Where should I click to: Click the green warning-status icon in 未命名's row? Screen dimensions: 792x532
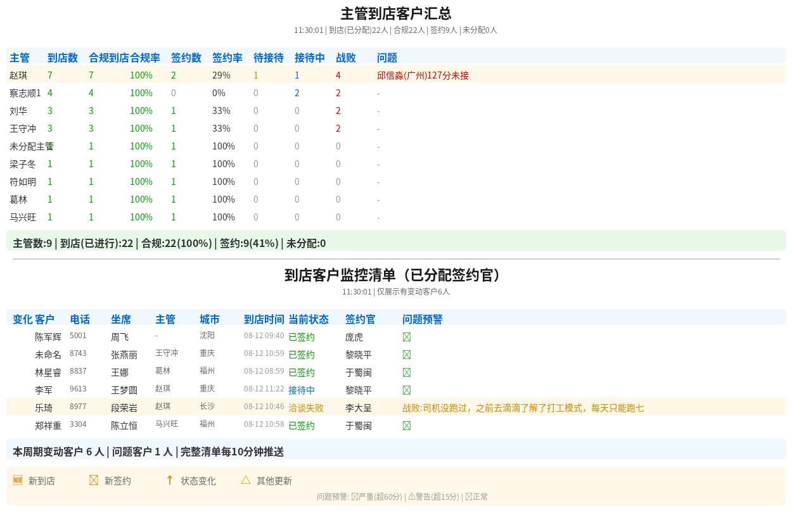click(407, 355)
